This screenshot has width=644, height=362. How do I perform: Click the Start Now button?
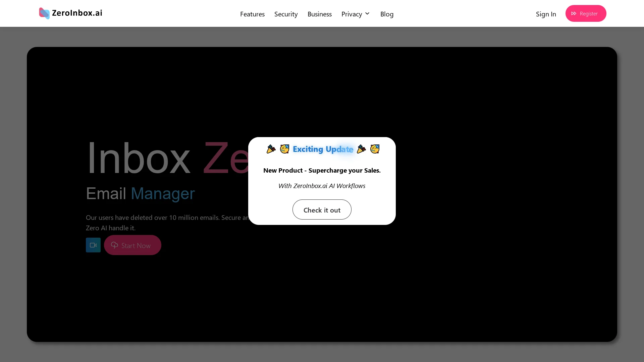tap(132, 245)
